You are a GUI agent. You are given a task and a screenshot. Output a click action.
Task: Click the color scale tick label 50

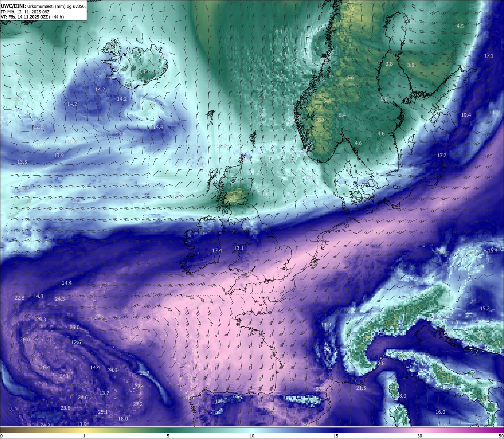pos(501,436)
